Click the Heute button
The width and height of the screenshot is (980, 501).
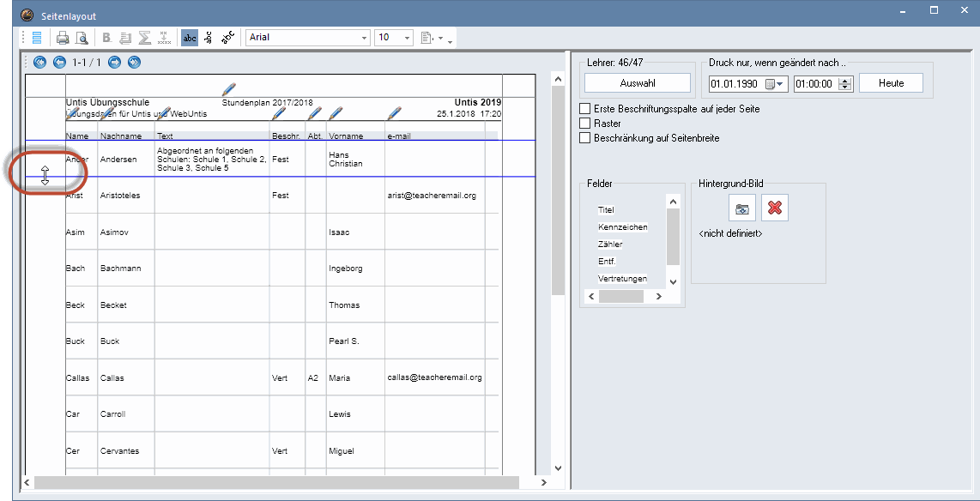pyautogui.click(x=891, y=83)
